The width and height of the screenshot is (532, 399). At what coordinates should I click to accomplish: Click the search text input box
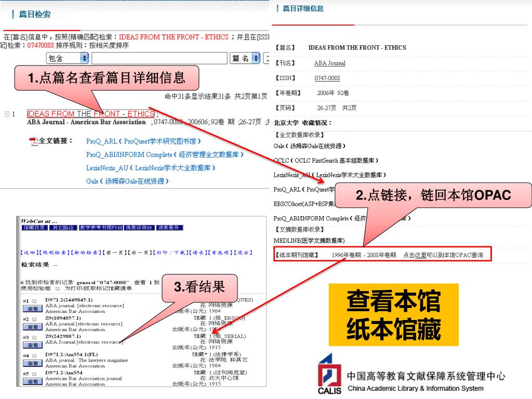point(159,58)
